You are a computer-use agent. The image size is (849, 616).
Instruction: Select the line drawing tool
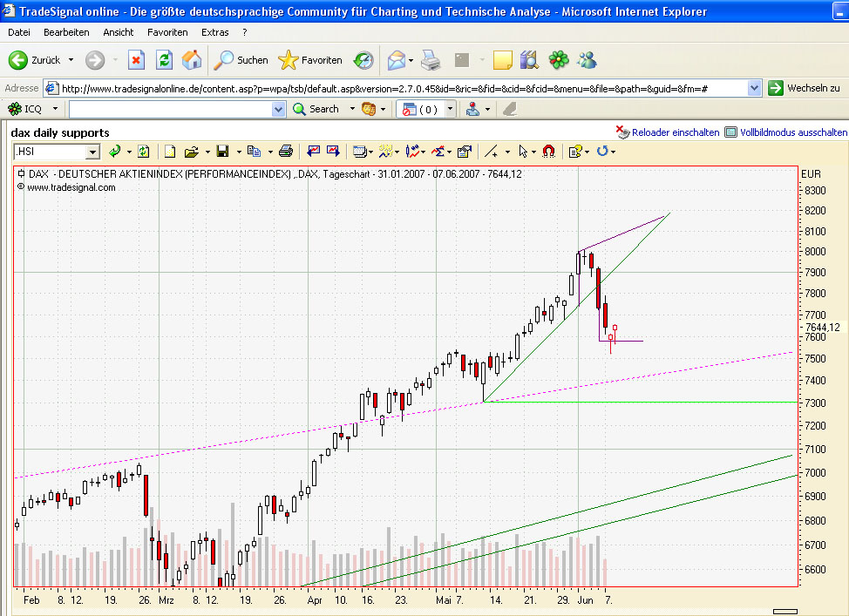491,152
